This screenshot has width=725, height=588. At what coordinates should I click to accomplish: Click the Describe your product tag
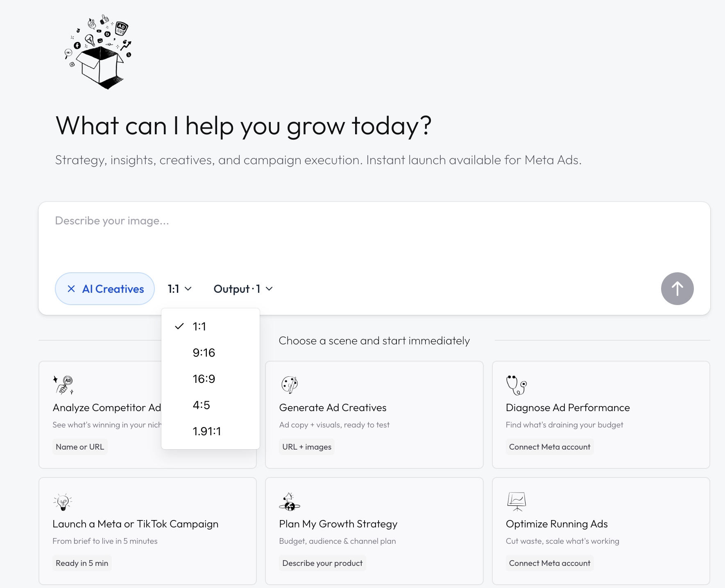click(322, 563)
